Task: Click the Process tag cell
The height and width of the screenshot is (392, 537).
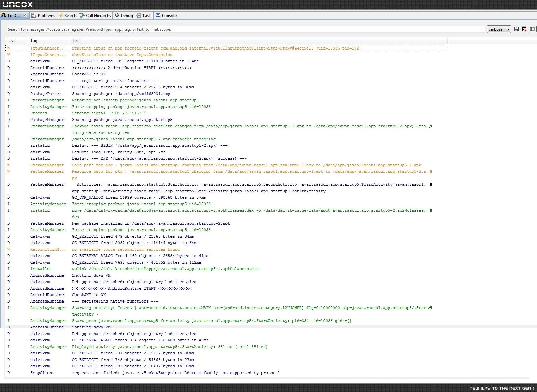Action: 39,113
